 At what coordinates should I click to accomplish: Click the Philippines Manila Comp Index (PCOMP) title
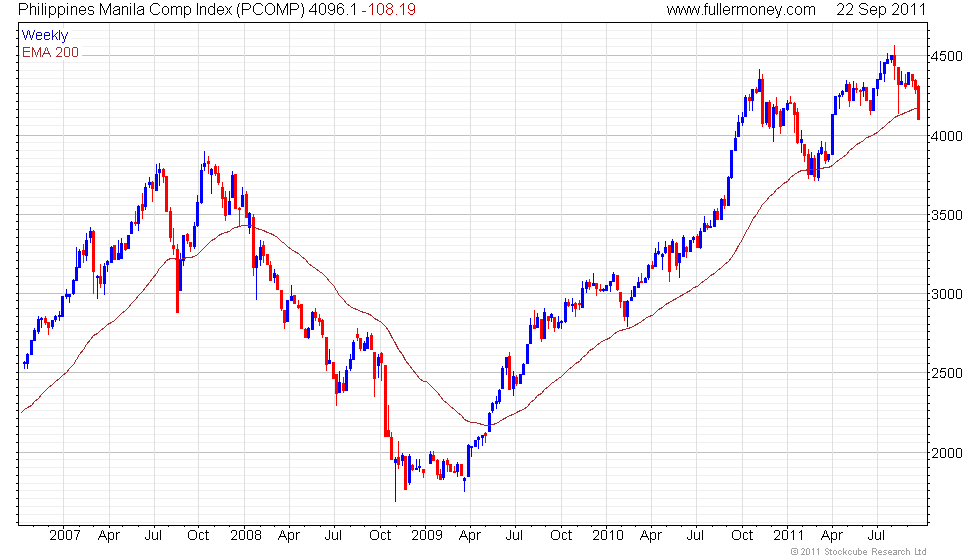(161, 10)
